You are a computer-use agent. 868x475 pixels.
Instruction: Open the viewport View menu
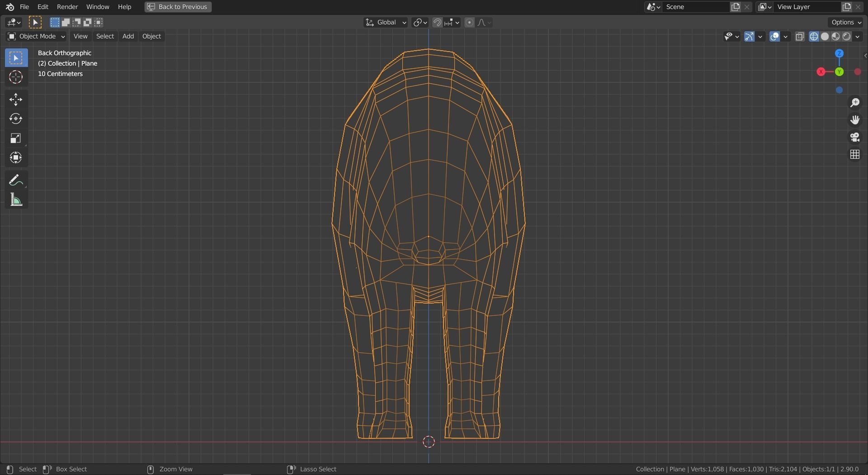[80, 36]
